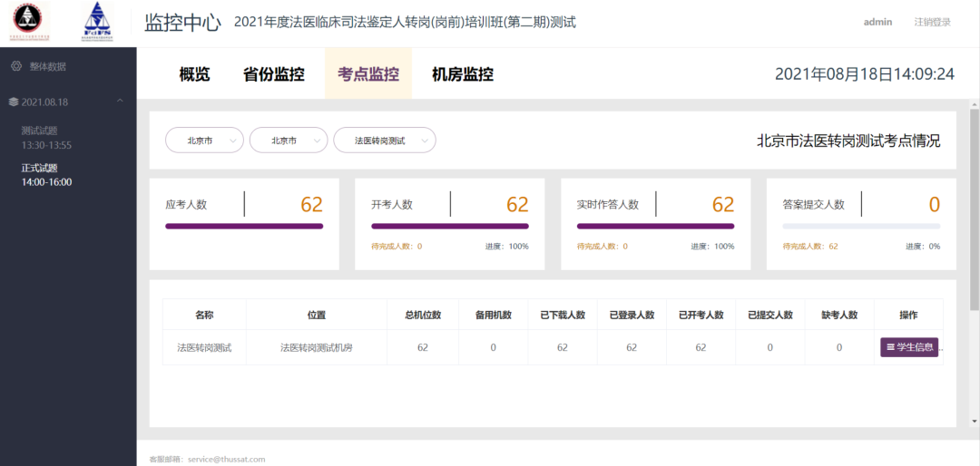Click the vertical scrollbar thumb
Viewport: 980px width, 466px height.
coord(975,209)
